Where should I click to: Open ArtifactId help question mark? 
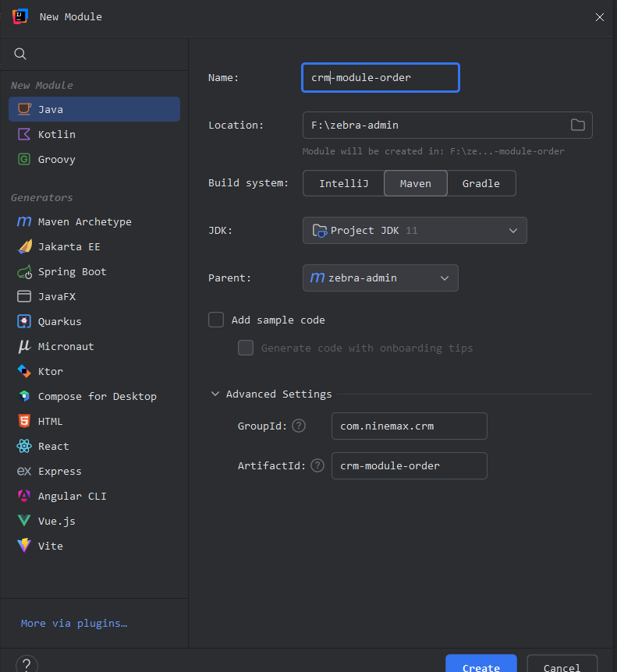tap(317, 465)
